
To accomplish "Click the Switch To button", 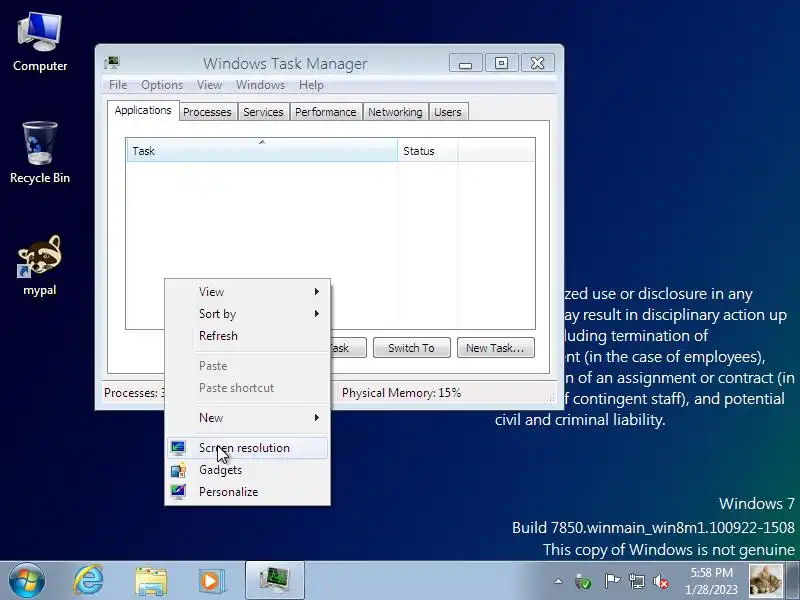I will pyautogui.click(x=411, y=348).
